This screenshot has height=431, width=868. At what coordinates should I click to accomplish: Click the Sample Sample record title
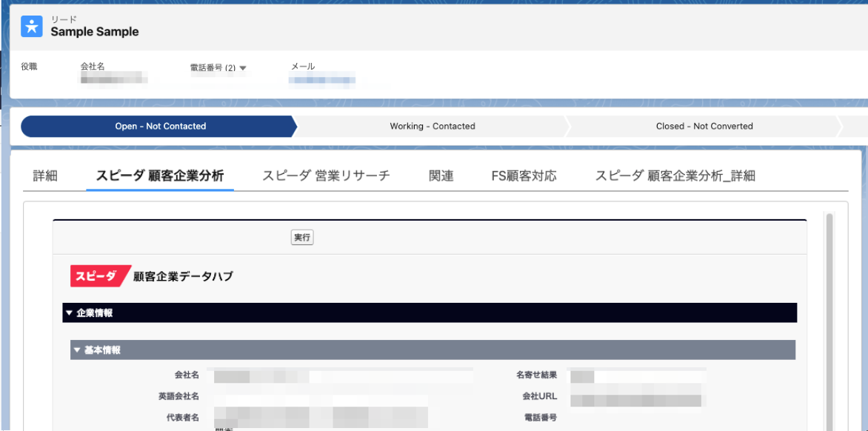coord(95,32)
